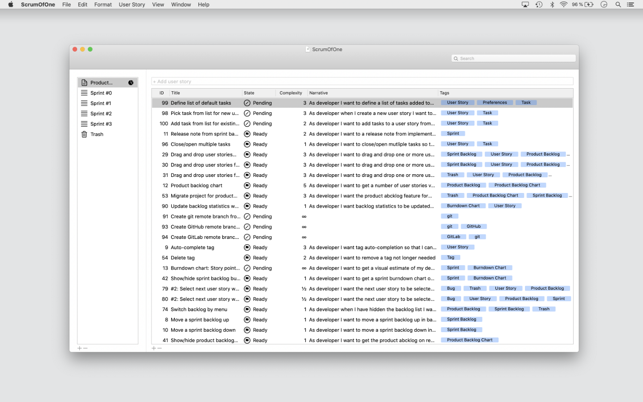Click the GitHub tag on story 93
The image size is (643, 402).
point(474,226)
